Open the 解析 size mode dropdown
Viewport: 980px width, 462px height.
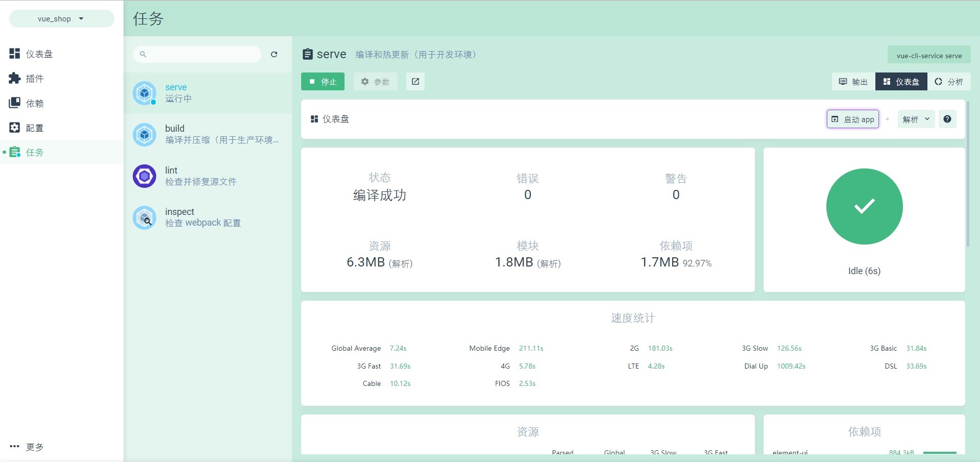click(x=916, y=119)
